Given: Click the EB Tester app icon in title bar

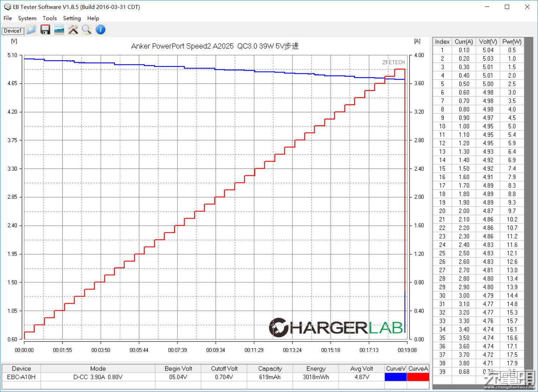Looking at the screenshot, I should (x=7, y=7).
